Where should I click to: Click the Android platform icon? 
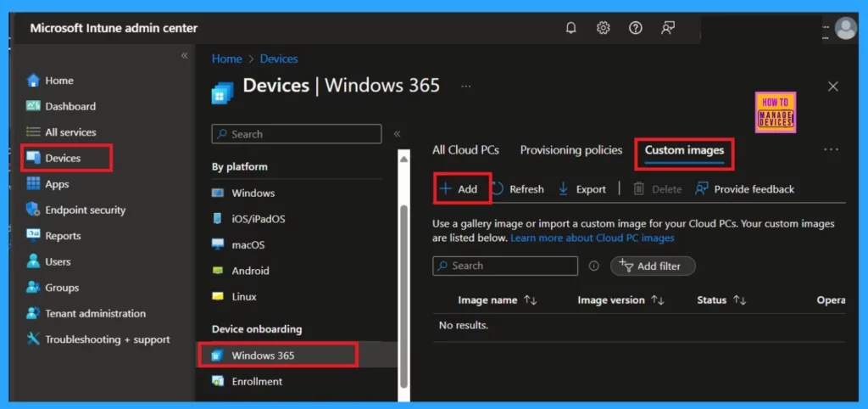tap(218, 271)
